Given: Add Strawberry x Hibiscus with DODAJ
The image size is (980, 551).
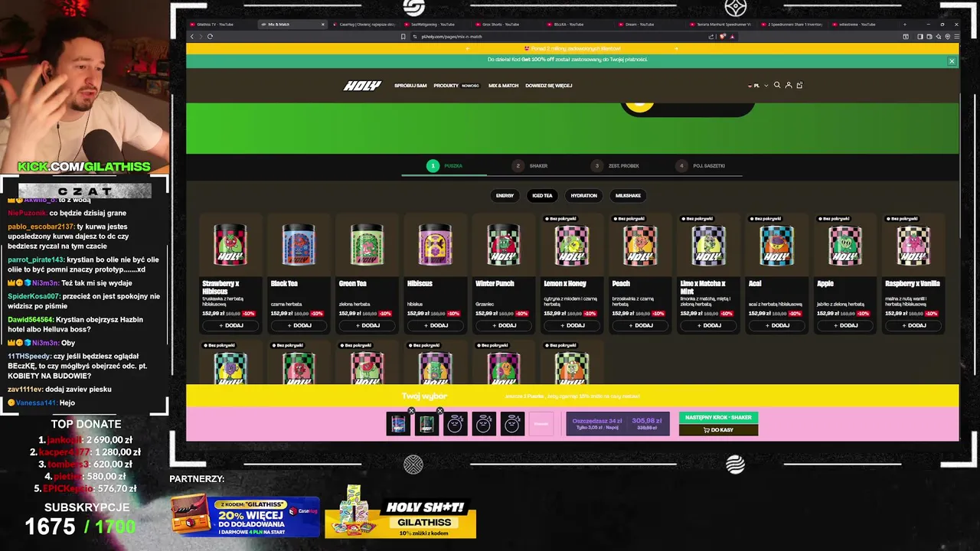Looking at the screenshot, I should (230, 325).
